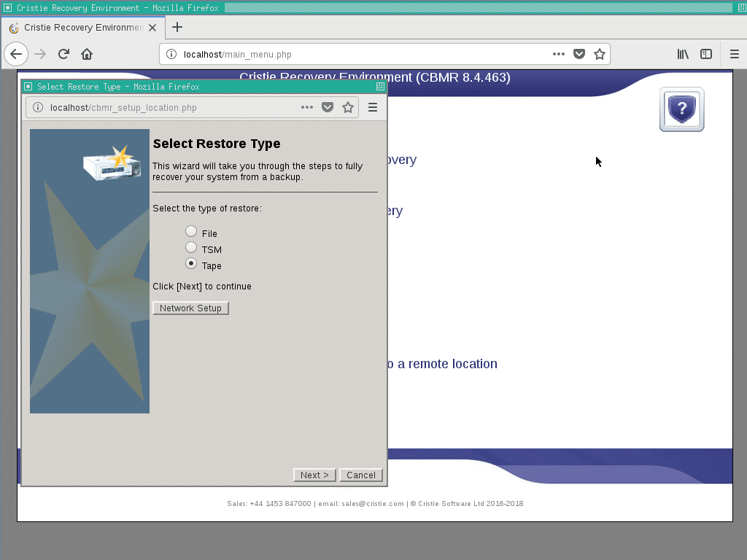
Task: Click the partially hidden 'overy' recovery link
Action: pos(402,160)
